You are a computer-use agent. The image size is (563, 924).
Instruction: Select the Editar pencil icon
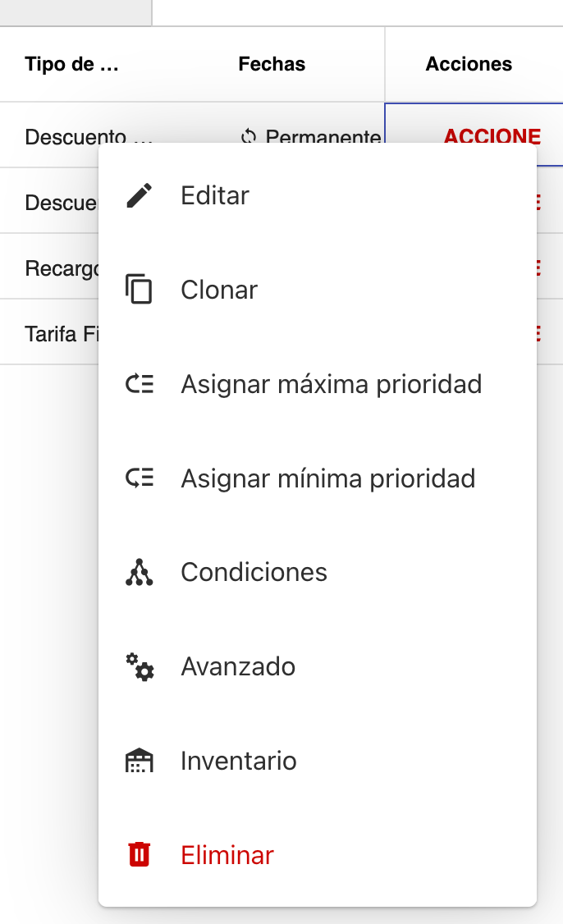pyautogui.click(x=141, y=194)
